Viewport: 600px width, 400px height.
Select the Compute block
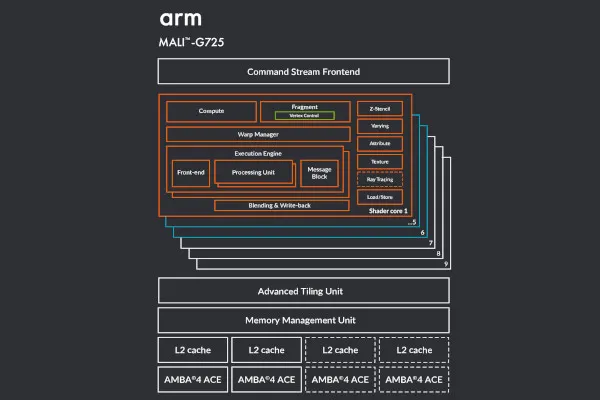coord(211,111)
